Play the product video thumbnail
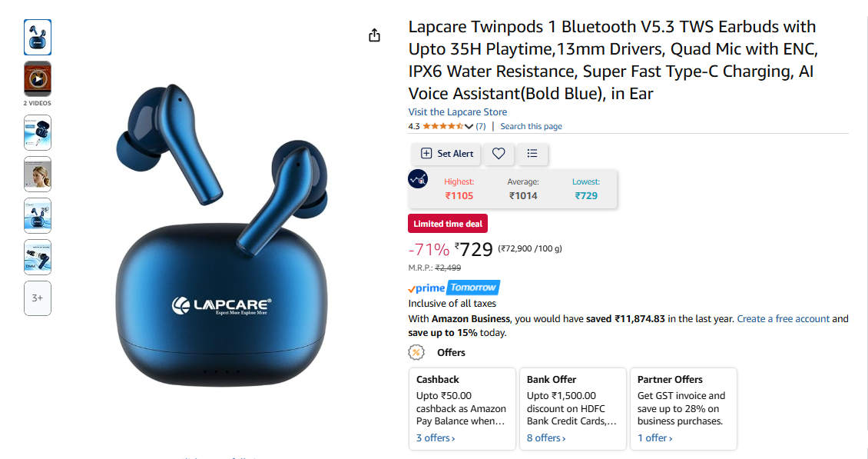The image size is (868, 459). 38,79
